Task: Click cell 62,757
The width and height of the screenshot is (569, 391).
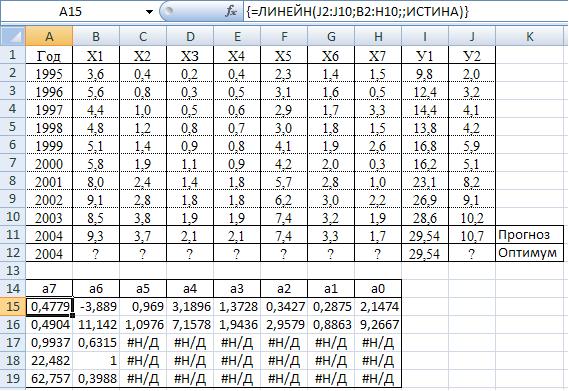Action: [49, 379]
